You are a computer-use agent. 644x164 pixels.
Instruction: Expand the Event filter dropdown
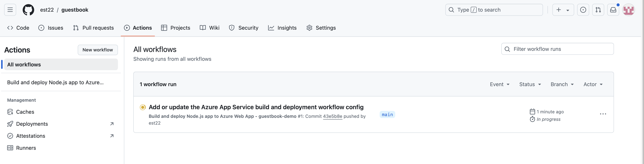499,84
